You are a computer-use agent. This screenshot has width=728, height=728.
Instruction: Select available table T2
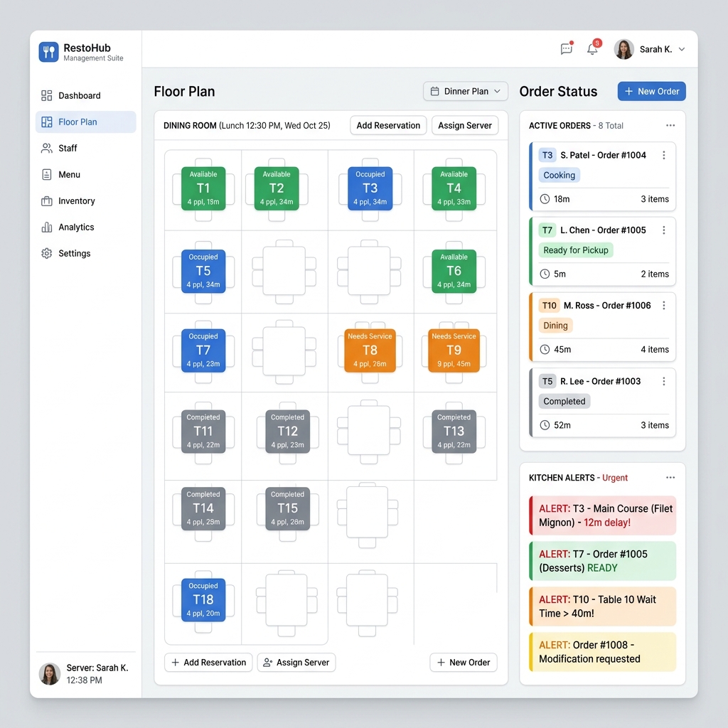click(x=277, y=188)
